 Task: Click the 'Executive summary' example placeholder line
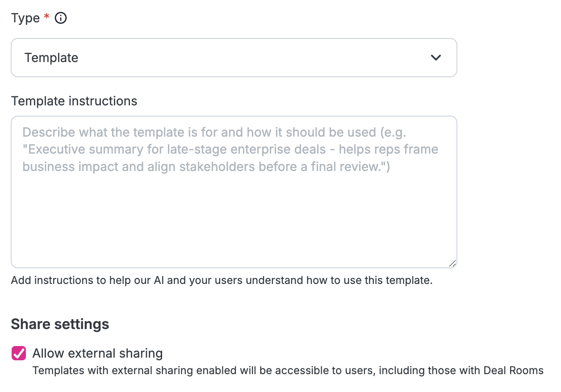230,149
